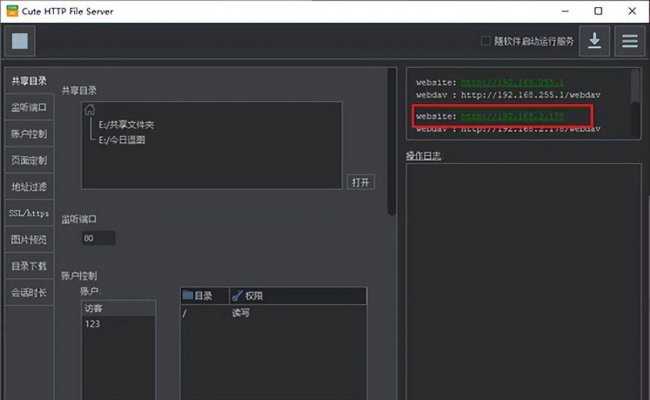Screen dimensions: 650x400
Task: Open the website link in the red box
Action: coord(512,116)
